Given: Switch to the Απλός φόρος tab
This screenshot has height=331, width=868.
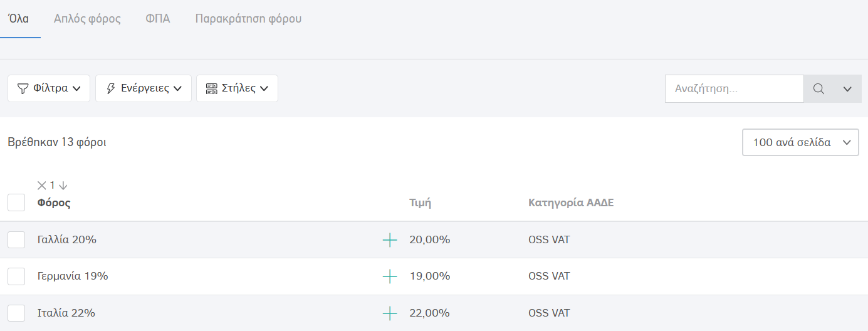Looking at the screenshot, I should tap(87, 19).
